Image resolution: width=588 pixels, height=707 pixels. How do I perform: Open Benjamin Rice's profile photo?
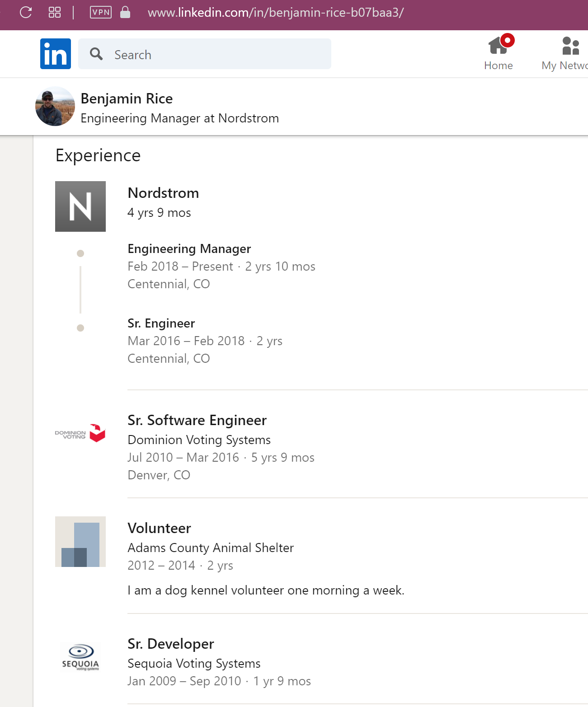[x=55, y=106]
